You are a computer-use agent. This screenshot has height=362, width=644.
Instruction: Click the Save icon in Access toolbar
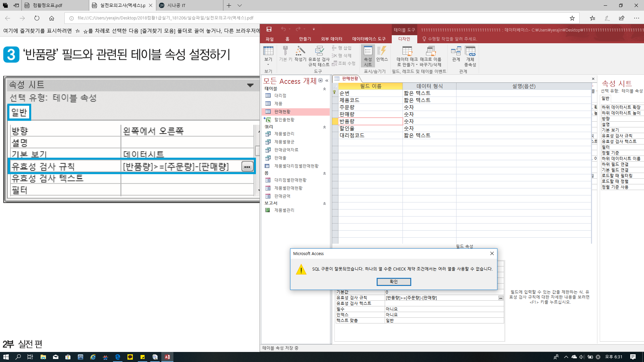coord(269,29)
